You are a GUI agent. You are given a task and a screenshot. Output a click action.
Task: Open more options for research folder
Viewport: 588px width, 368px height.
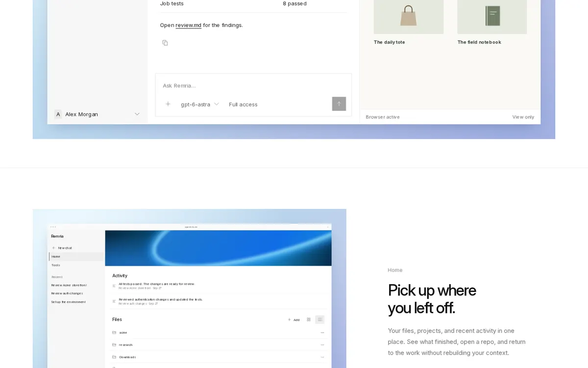(x=322, y=345)
